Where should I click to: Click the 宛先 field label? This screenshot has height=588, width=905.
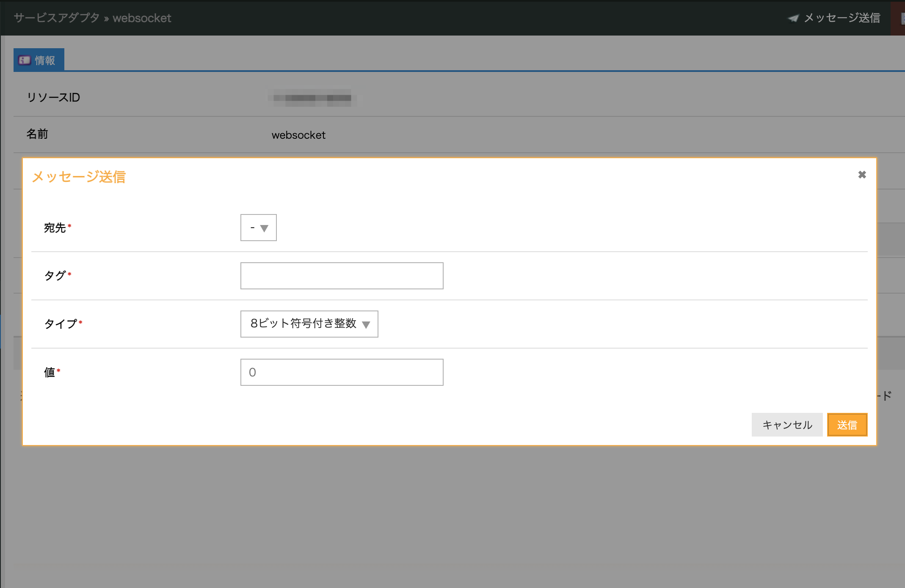(x=55, y=228)
